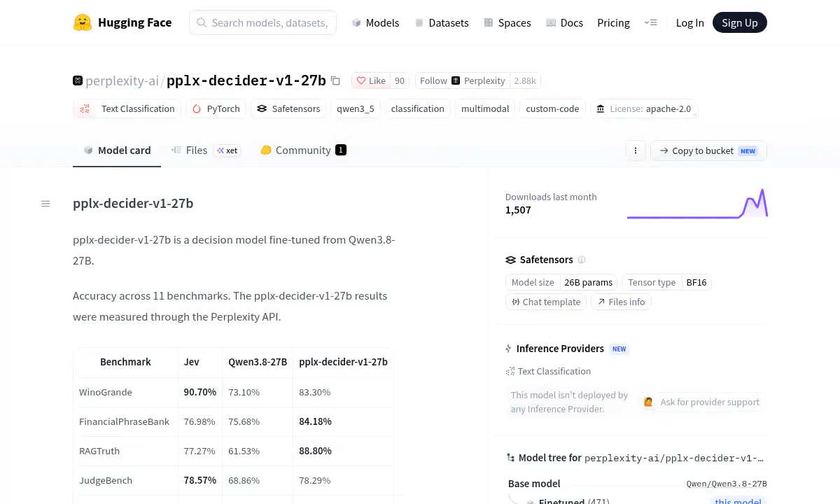840x504 pixels.
Task: Click the Sign Up button
Action: click(x=740, y=22)
